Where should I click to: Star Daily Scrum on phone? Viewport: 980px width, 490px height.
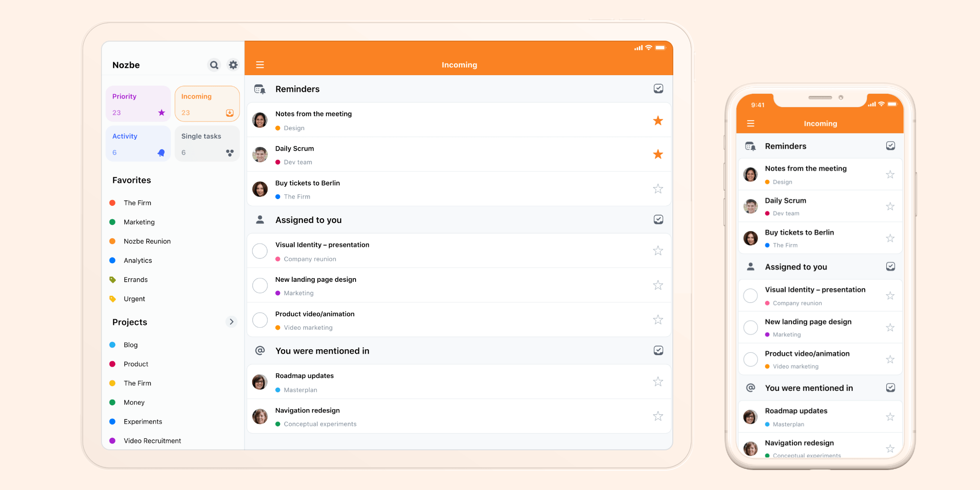click(890, 207)
